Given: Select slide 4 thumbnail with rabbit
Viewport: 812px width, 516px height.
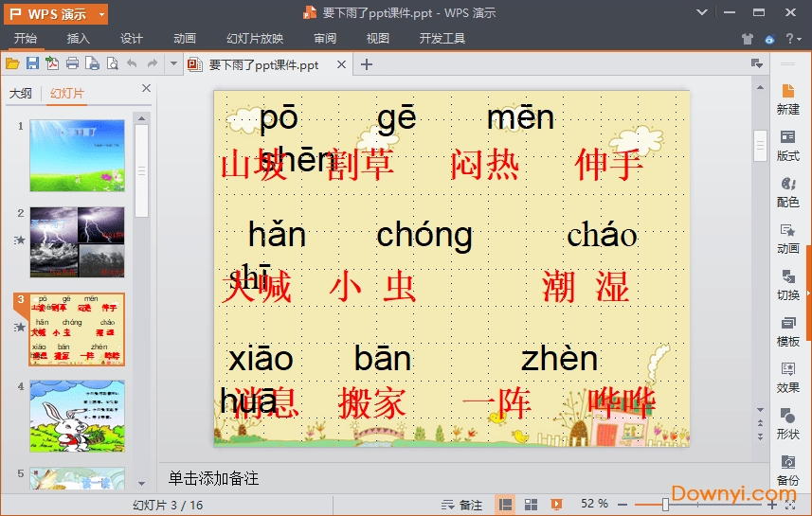Looking at the screenshot, I should (x=77, y=417).
